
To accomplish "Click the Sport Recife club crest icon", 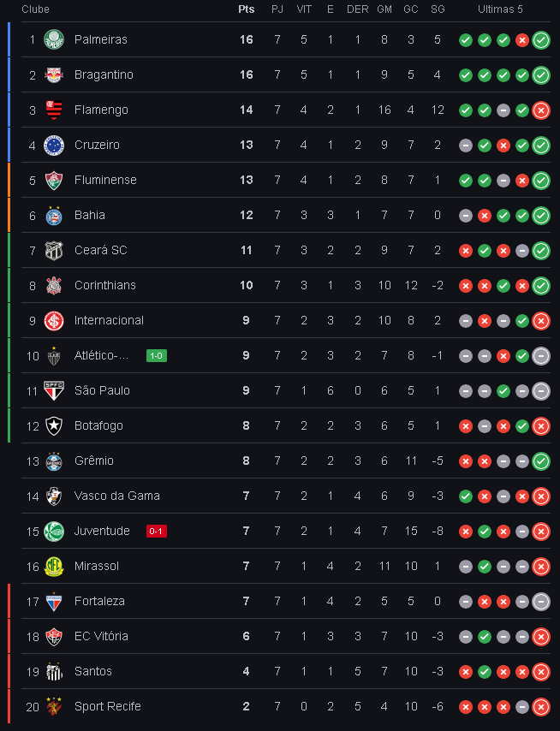I will pos(54,706).
